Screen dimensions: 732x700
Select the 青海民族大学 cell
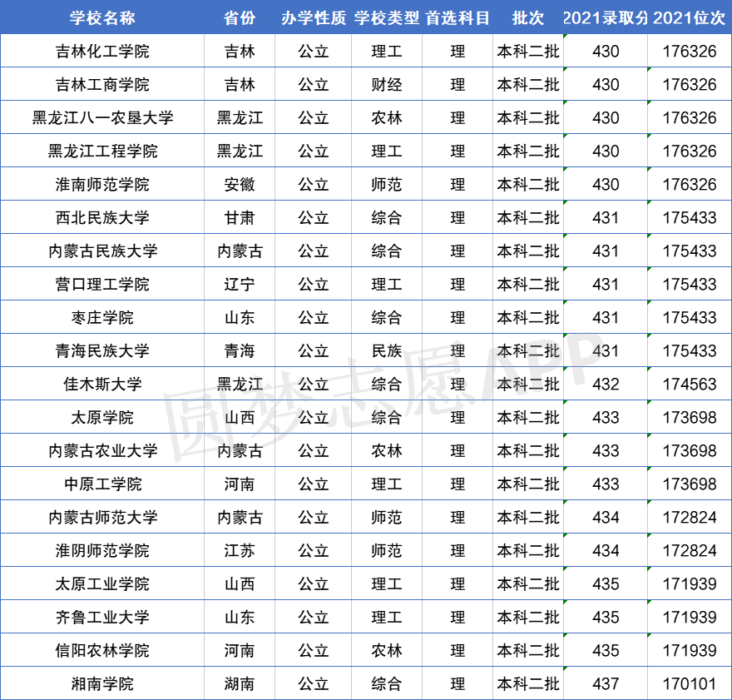[102, 350]
